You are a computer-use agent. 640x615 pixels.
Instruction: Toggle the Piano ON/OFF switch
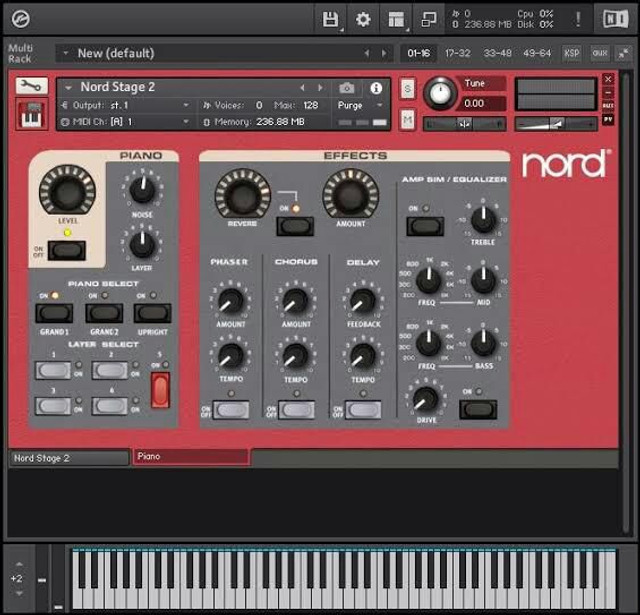(x=67, y=250)
